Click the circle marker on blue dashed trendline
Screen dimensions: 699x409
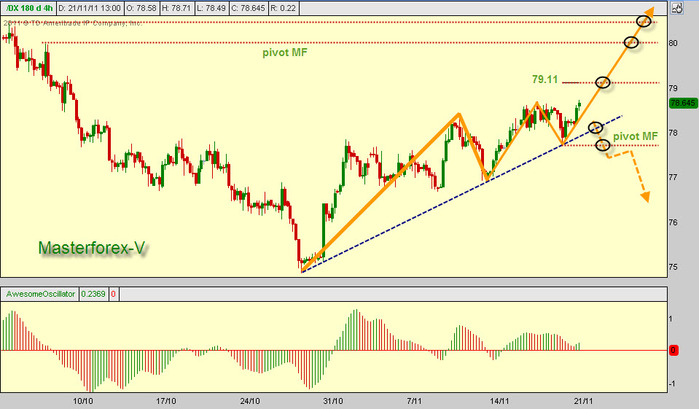pyautogui.click(x=596, y=128)
